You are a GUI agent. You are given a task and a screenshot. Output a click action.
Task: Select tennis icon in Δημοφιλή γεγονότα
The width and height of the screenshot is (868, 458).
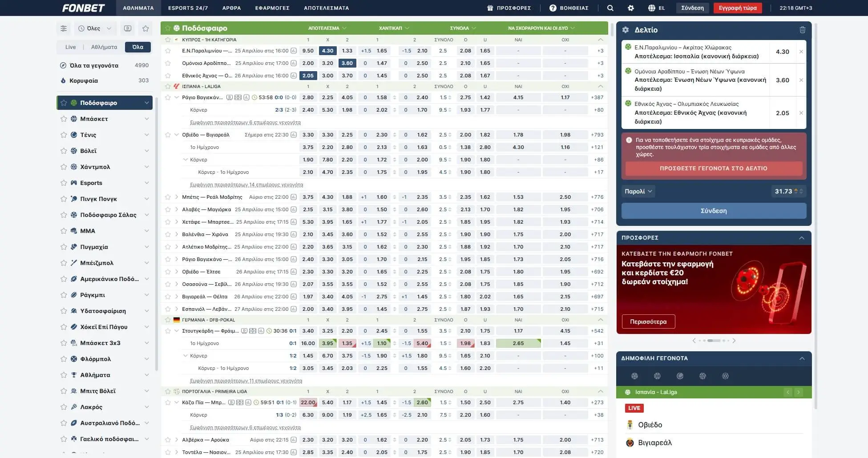[x=680, y=376]
